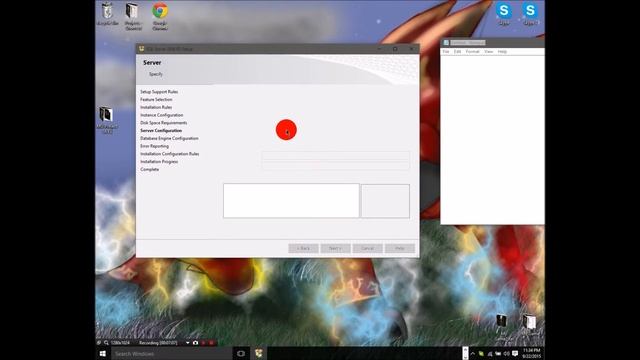Click the Search Windows taskbar box
The width and height of the screenshot is (640, 360).
point(171,353)
